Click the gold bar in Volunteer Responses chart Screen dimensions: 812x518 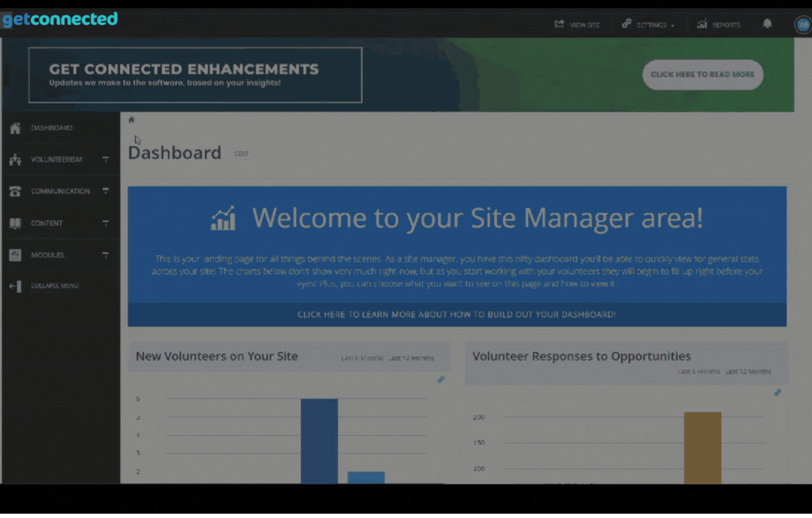(703, 448)
